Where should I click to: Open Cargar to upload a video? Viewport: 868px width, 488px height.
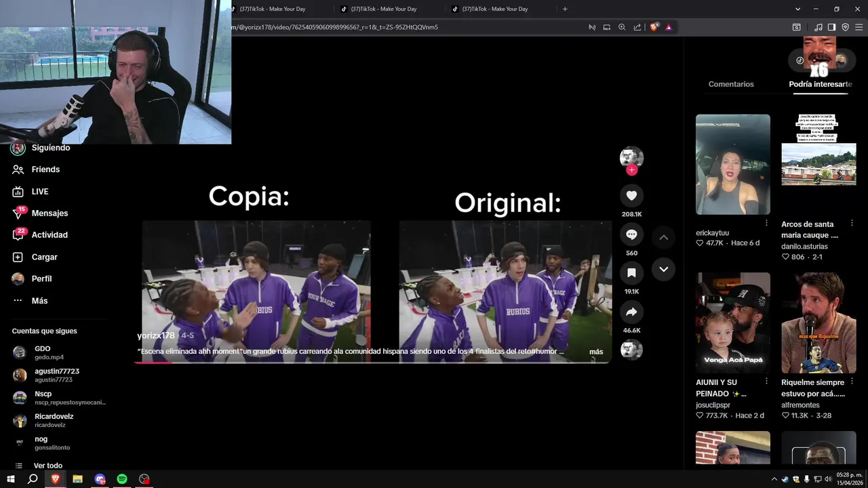(35, 257)
